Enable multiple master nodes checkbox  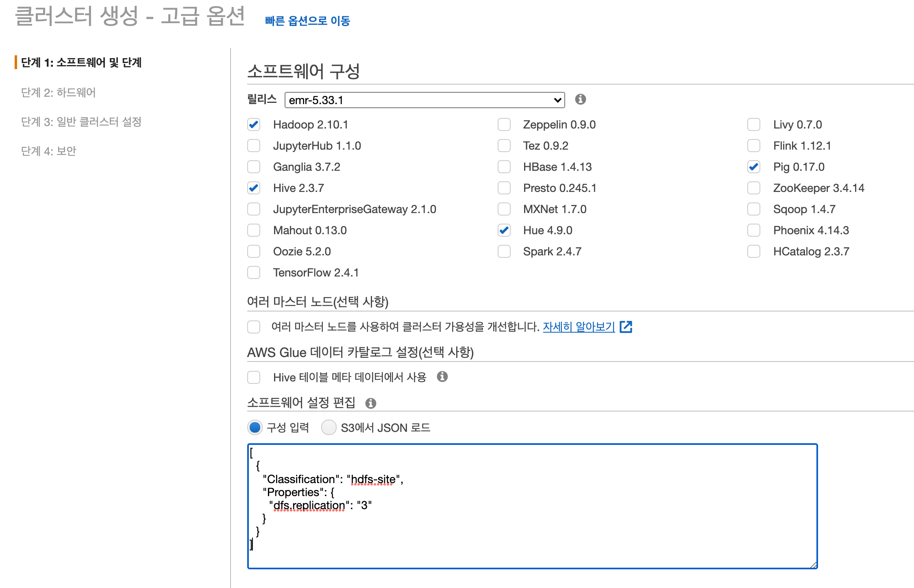coord(254,327)
